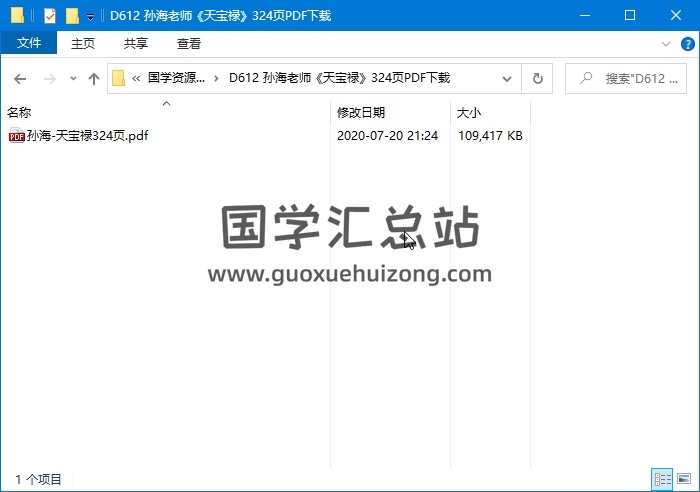Click the folder icon in address bar
700x492 pixels.
tap(118, 78)
